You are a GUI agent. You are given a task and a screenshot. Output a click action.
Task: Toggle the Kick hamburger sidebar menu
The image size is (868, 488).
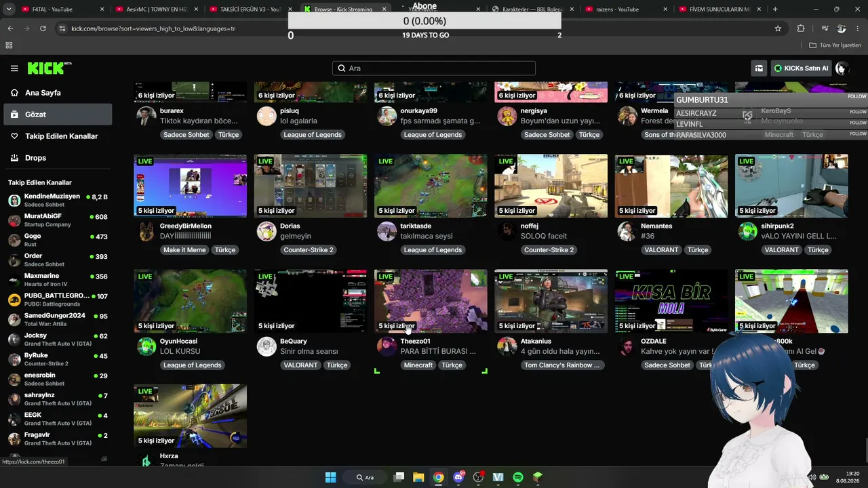14,68
